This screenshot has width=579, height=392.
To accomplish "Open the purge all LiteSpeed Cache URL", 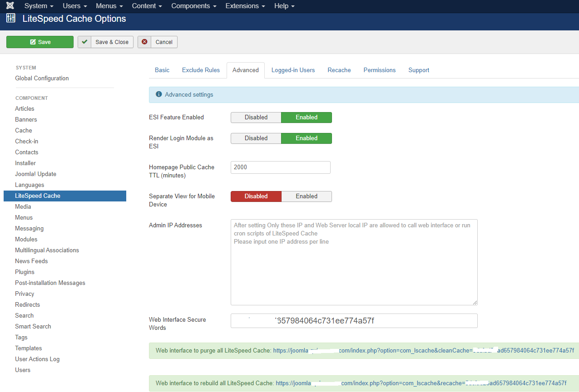I will (x=424, y=350).
